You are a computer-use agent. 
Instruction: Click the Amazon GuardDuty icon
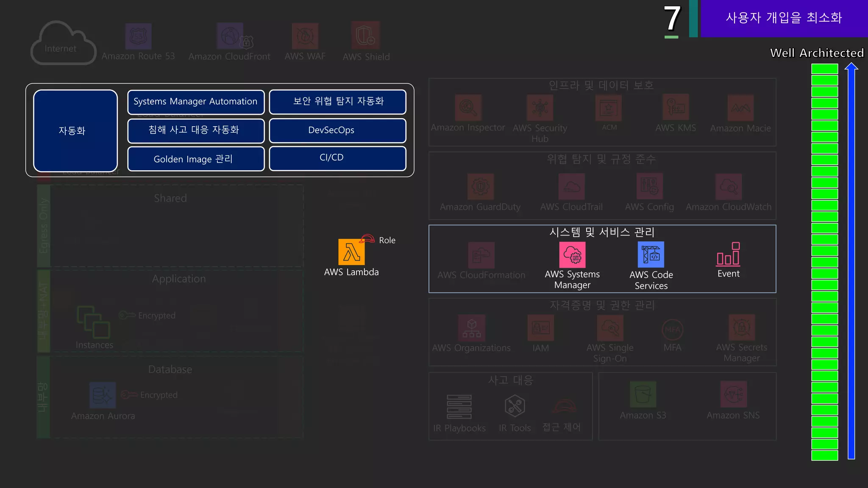480,186
